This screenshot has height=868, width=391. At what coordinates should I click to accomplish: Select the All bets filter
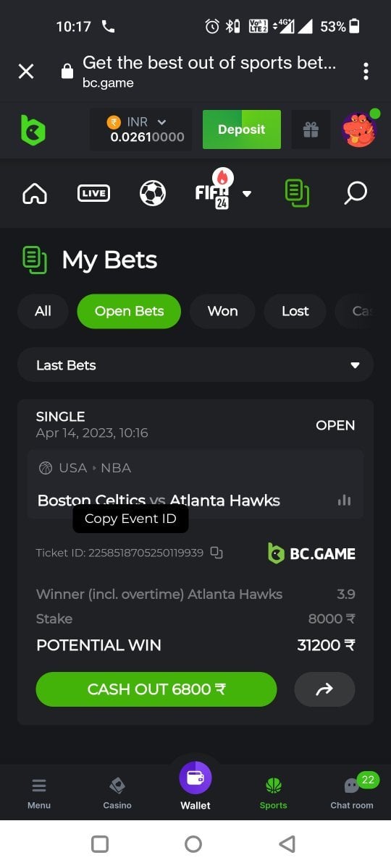click(x=43, y=311)
